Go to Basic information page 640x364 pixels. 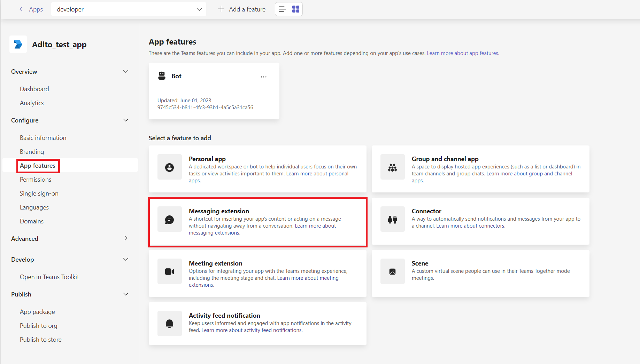click(43, 138)
